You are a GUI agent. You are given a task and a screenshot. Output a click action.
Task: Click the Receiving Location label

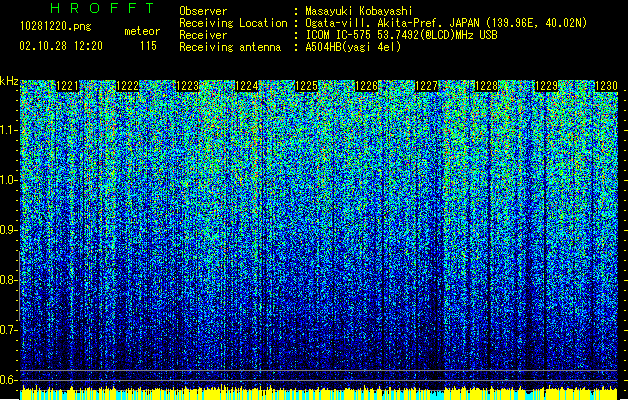point(233,23)
